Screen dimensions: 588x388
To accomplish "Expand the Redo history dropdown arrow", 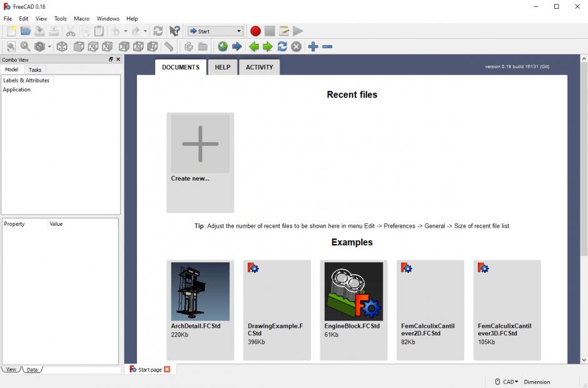I will click(145, 31).
